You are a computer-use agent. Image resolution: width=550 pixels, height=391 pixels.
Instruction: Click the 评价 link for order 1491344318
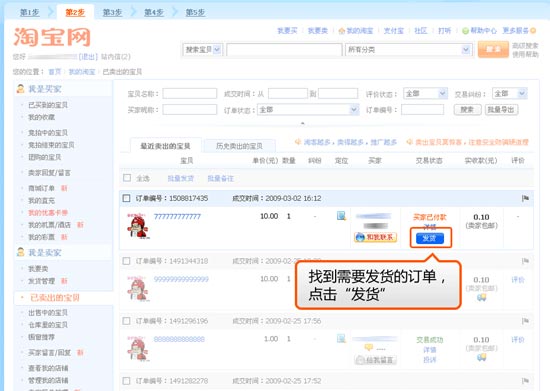point(518,279)
